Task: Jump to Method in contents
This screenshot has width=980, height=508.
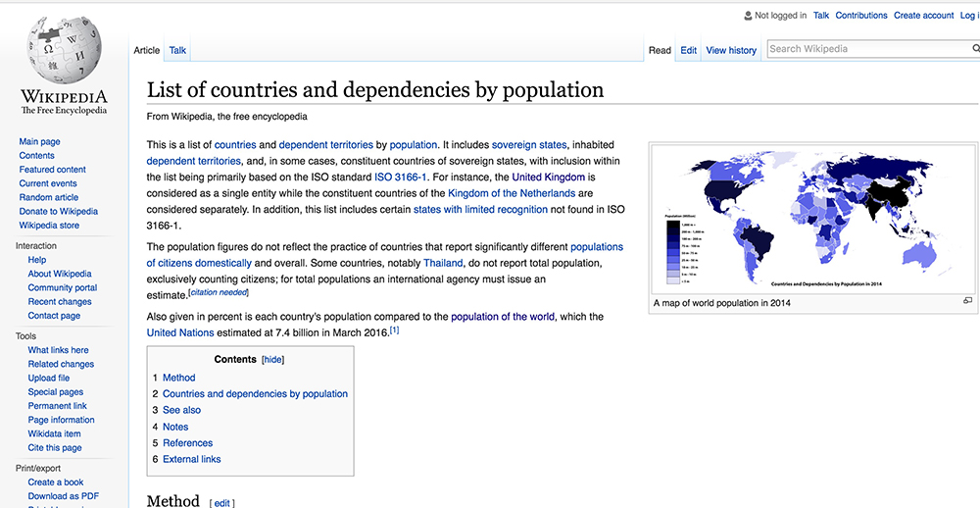Action: pyautogui.click(x=178, y=378)
